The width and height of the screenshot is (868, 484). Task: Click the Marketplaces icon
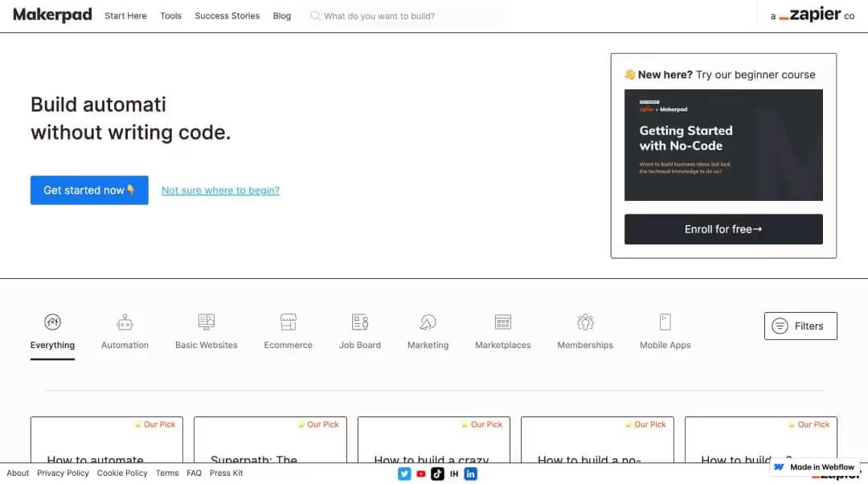tap(502, 322)
